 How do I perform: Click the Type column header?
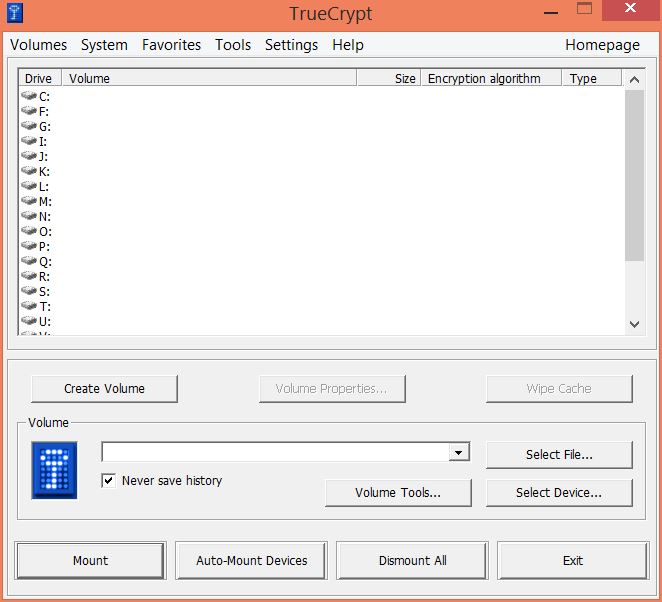592,79
